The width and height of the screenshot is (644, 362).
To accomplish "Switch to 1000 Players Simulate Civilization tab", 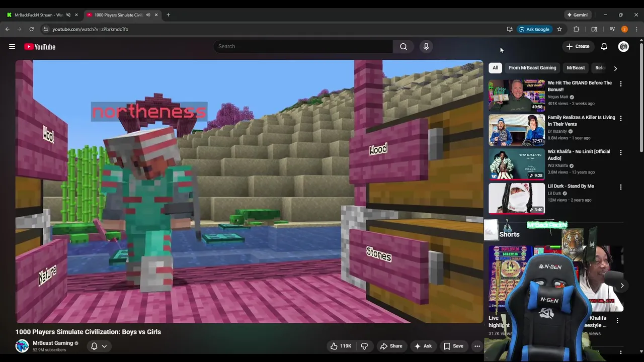I will 118,15.
